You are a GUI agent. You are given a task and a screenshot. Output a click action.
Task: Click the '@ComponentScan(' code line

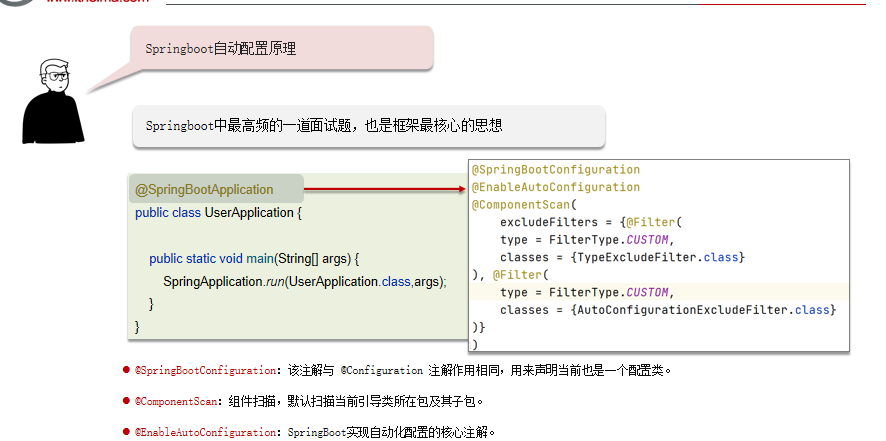(x=524, y=205)
